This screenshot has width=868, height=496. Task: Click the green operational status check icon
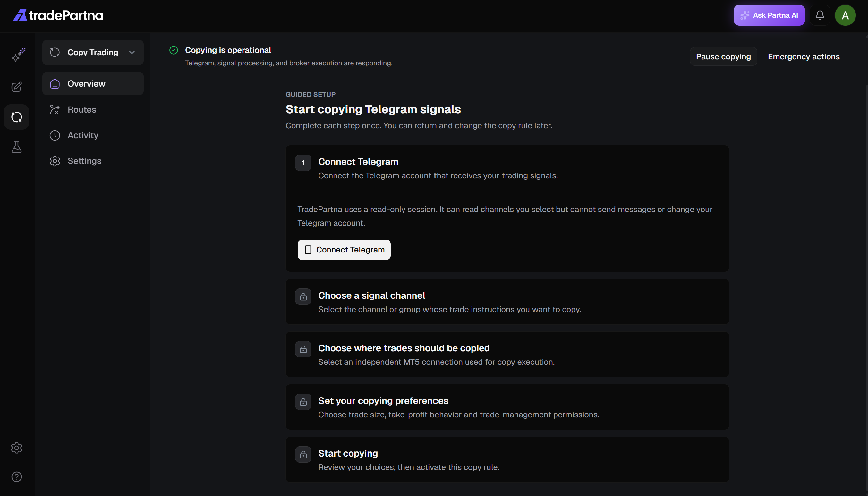174,50
